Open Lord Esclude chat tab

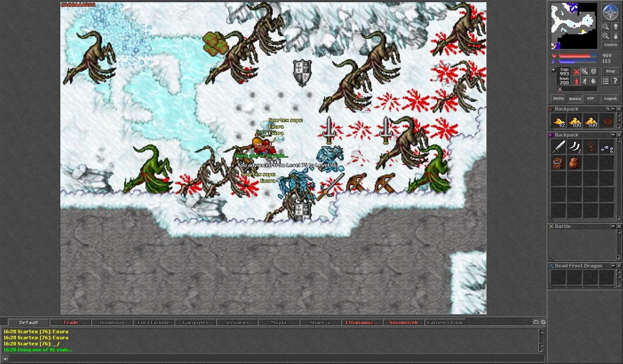(x=154, y=322)
